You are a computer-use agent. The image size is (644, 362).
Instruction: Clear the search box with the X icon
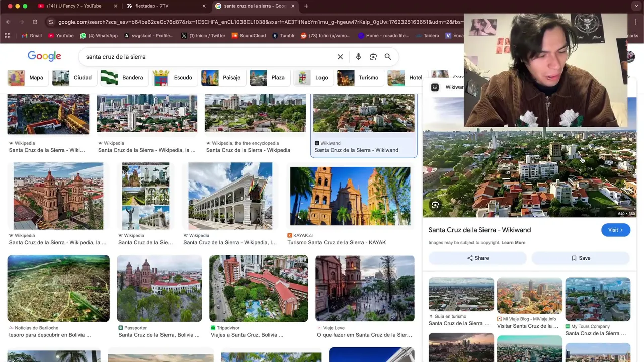coord(340,57)
